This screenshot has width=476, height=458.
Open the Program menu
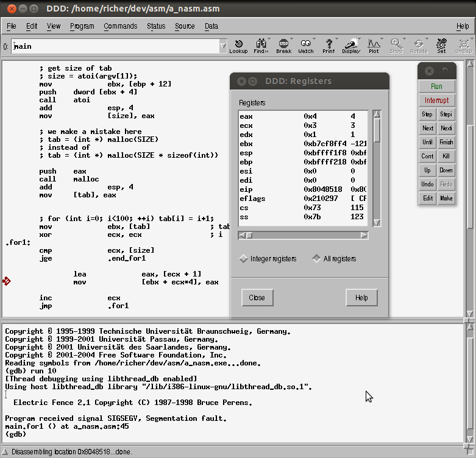pos(82,26)
